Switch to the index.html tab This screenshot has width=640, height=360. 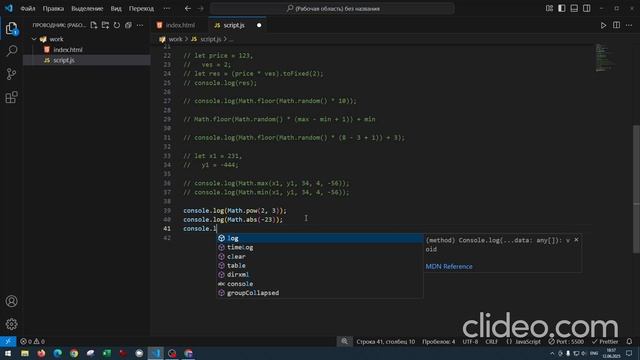point(180,25)
